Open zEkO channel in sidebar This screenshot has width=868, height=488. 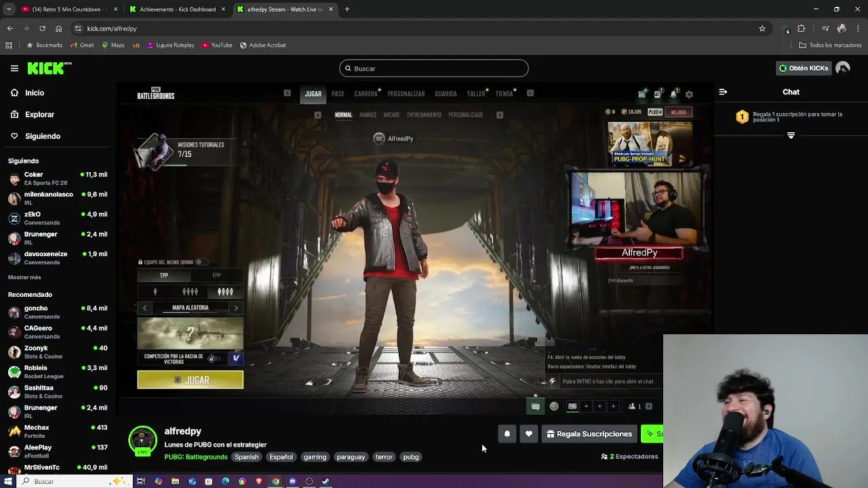pyautogui.click(x=58, y=218)
